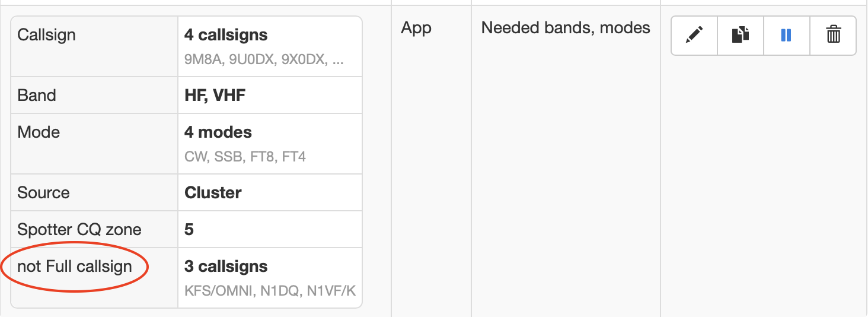Screen dimensions: 868x317
Task: Click the '4 callsigns' value
Action: pyautogui.click(x=226, y=35)
